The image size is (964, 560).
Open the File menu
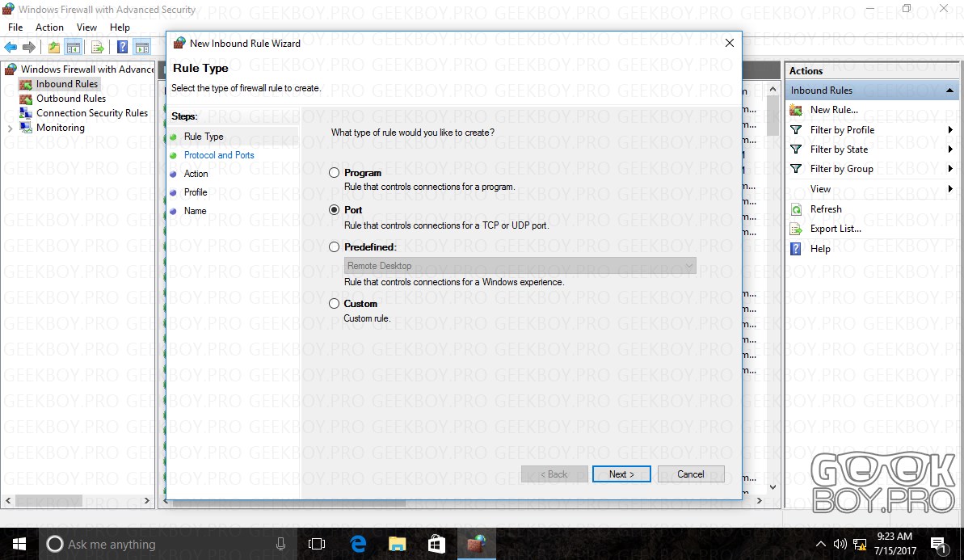tap(15, 27)
